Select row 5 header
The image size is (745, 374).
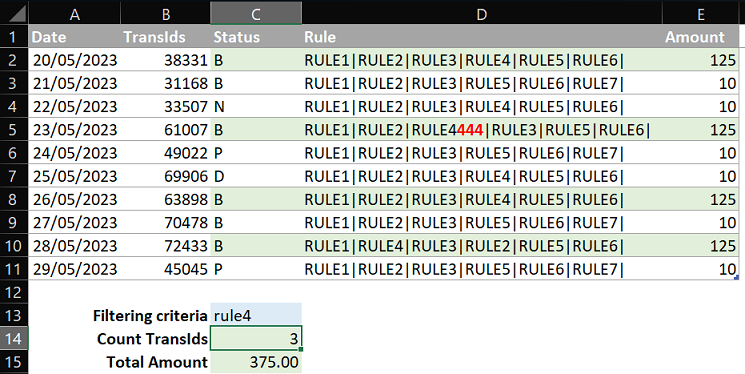14,130
